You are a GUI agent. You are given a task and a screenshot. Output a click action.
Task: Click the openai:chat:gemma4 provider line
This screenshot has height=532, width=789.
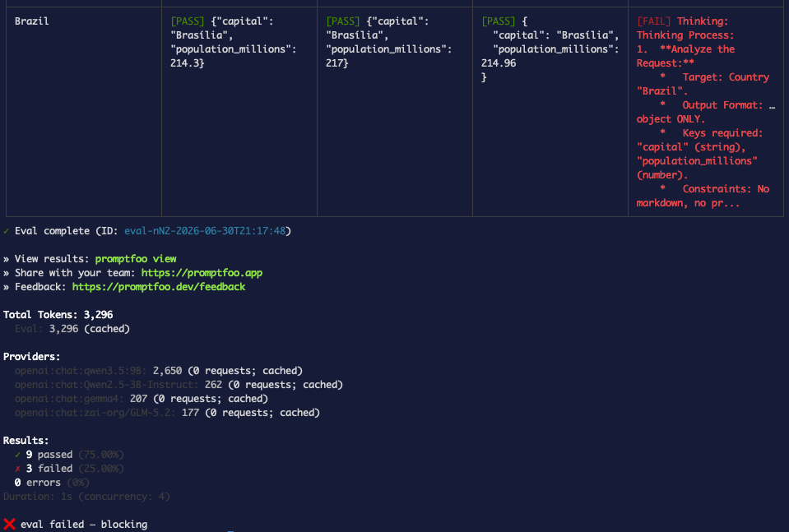142,399
